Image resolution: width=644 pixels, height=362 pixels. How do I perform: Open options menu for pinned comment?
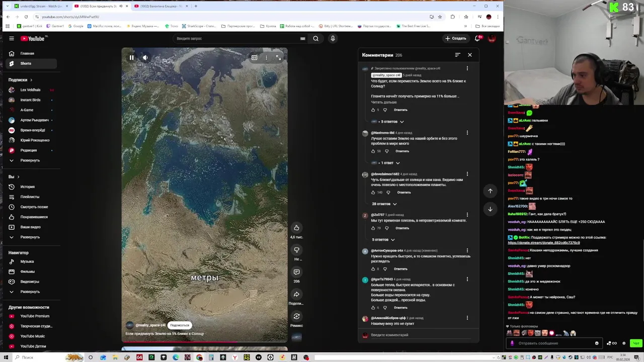467,68
